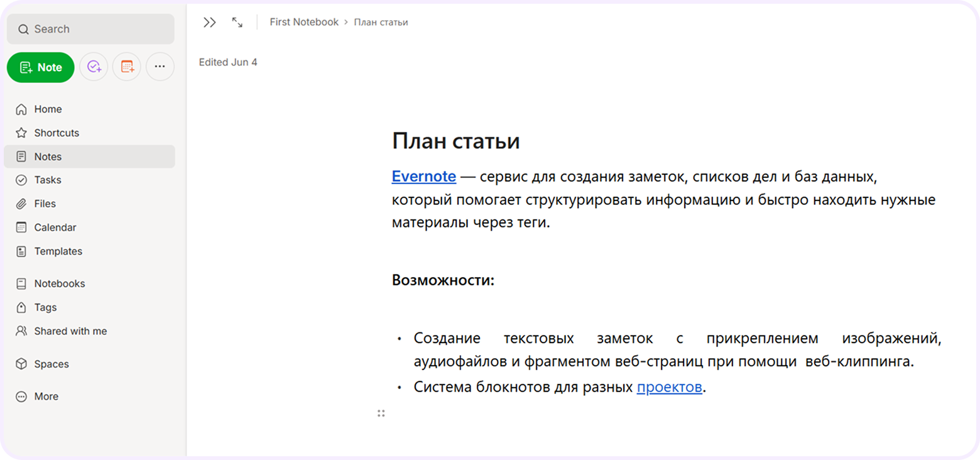This screenshot has height=460, width=980.
Task: Open the Evernote hyperlink in note text
Action: point(424,177)
